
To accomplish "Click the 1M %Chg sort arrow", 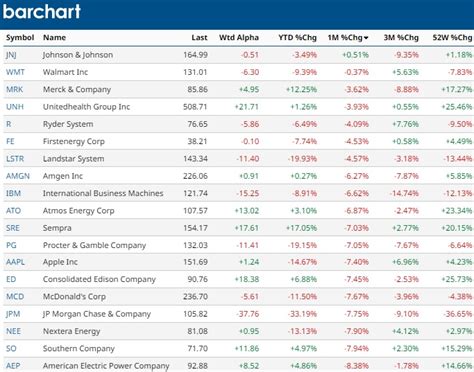I will (x=366, y=38).
